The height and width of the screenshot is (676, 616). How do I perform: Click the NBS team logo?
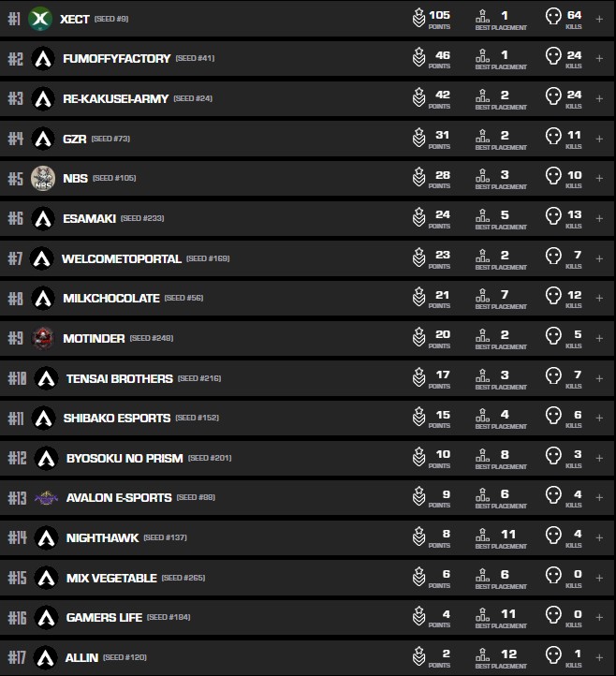(x=42, y=178)
